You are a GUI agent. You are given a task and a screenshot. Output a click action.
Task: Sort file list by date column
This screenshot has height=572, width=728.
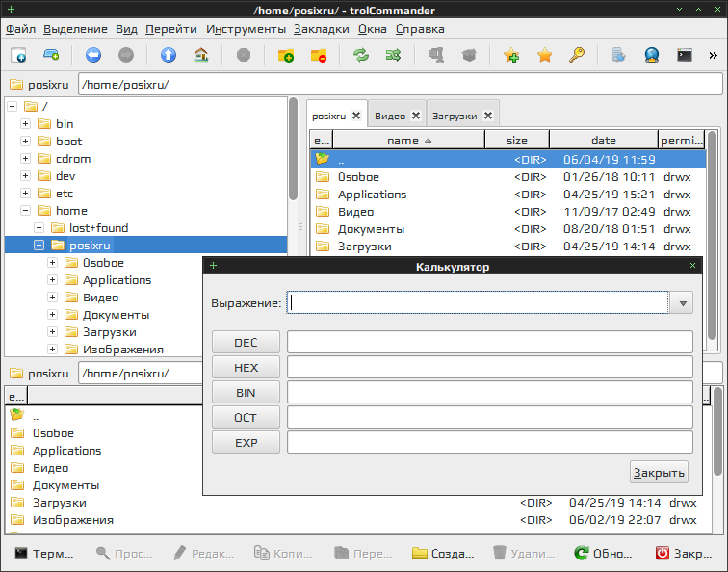(603, 141)
